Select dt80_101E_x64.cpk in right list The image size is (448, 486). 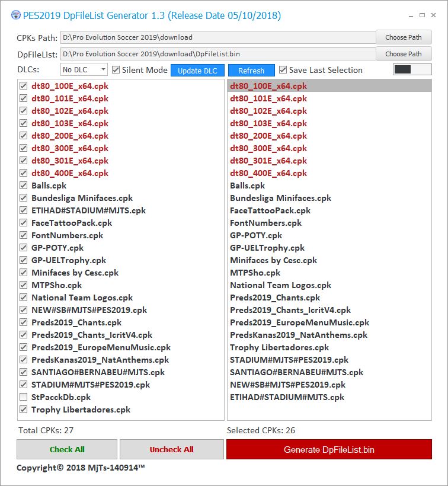click(x=329, y=98)
